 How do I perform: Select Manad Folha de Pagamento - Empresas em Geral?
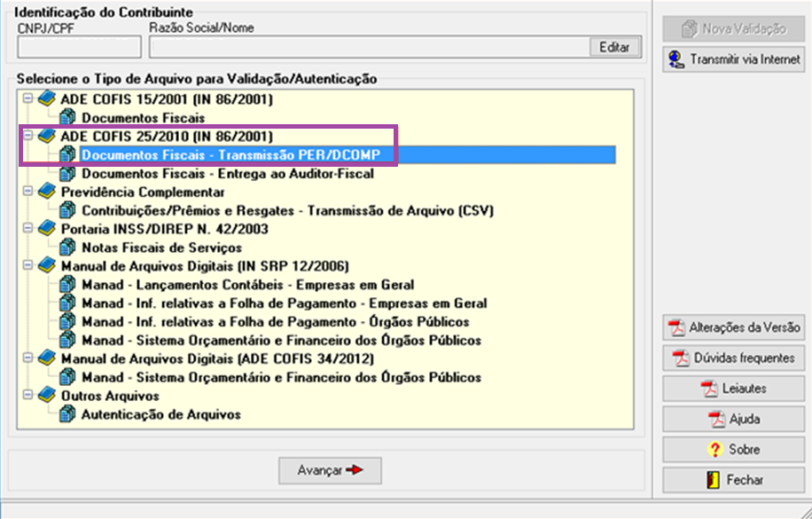[x=285, y=303]
